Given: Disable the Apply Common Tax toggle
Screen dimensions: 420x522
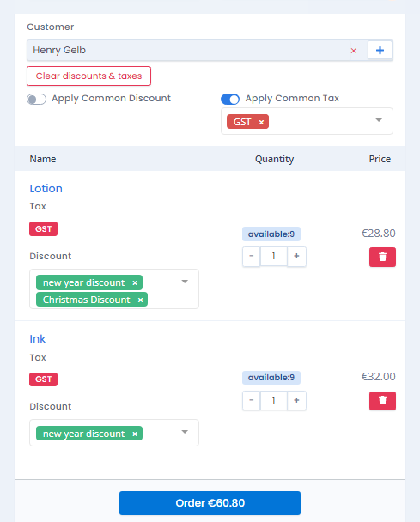Looking at the screenshot, I should tap(230, 100).
